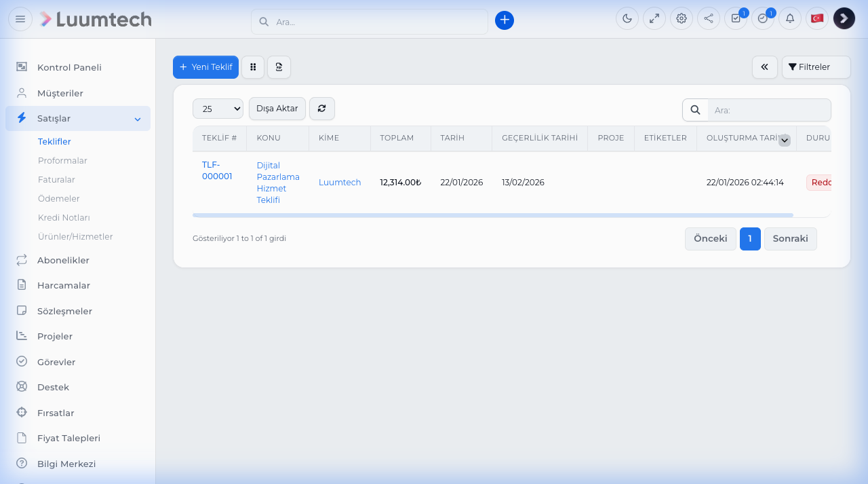
Task: Click the Yeni Teklif button
Action: point(205,67)
